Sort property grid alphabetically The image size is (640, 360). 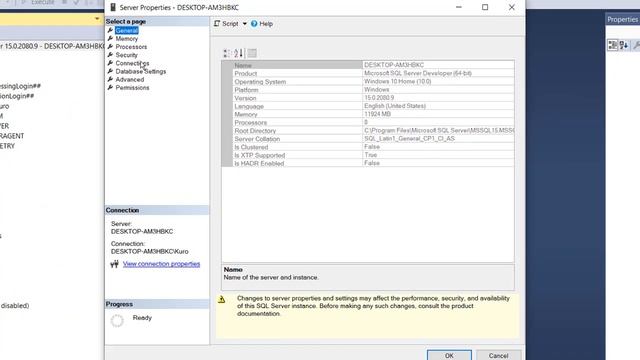pyautogui.click(x=239, y=53)
